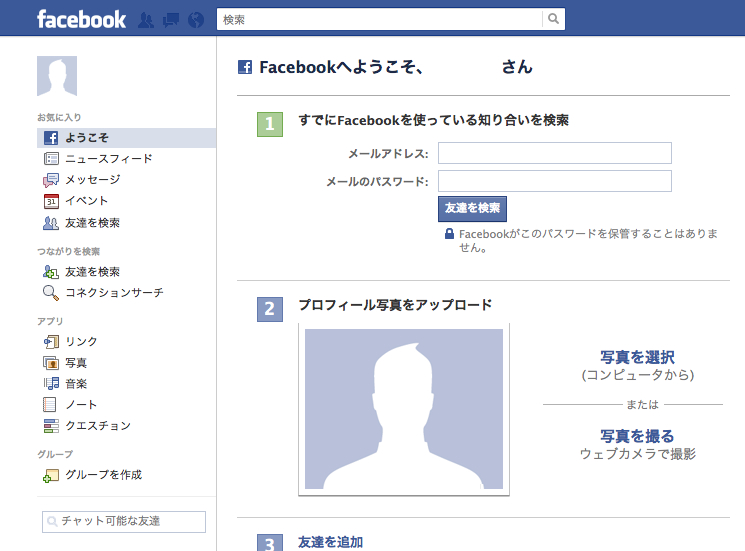Click the つながりを検索 section heading

pos(69,251)
